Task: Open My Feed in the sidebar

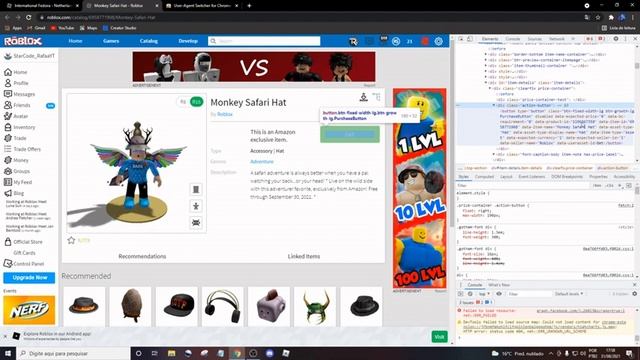Action: pos(18,182)
